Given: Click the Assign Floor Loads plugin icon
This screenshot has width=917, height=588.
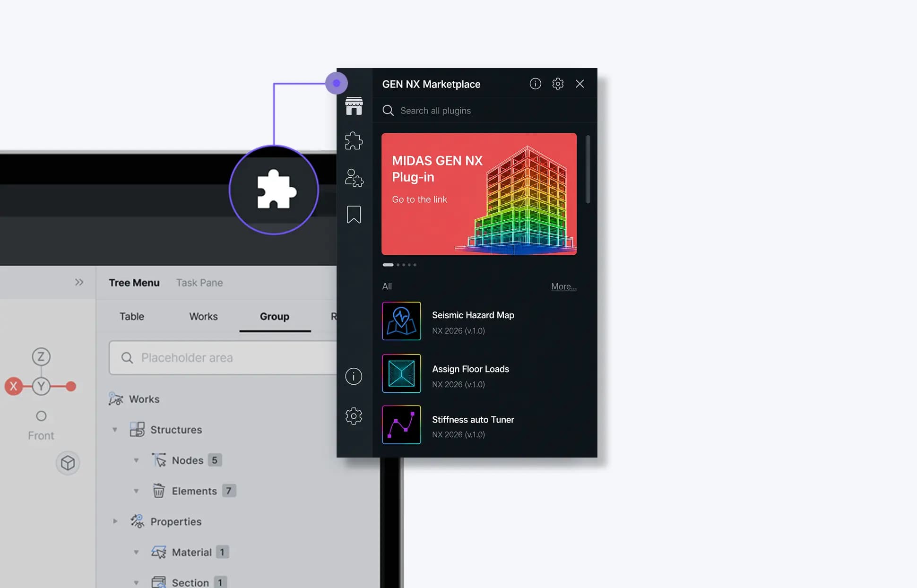Looking at the screenshot, I should (x=401, y=373).
